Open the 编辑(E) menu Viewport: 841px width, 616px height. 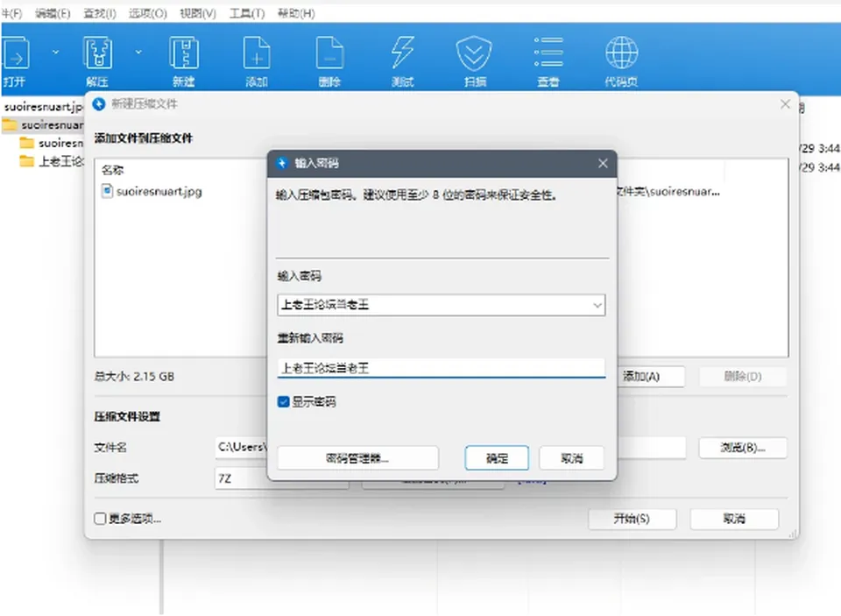tap(53, 13)
